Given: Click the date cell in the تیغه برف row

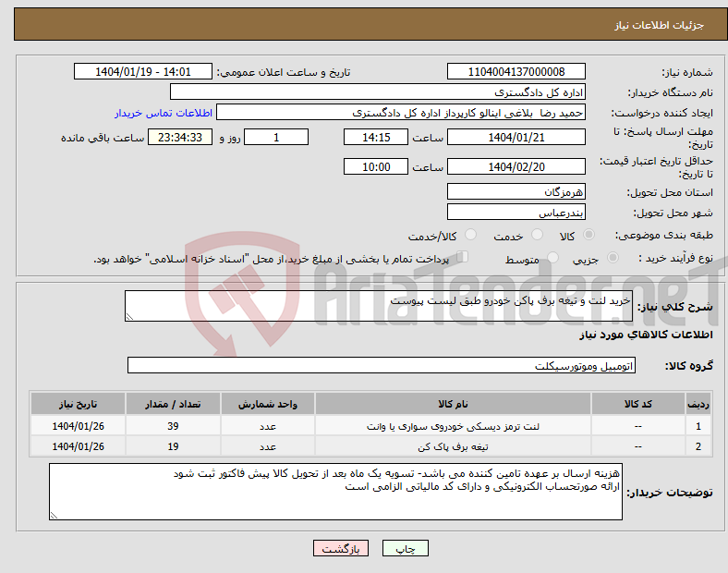Looking at the screenshot, I should coord(78,446).
